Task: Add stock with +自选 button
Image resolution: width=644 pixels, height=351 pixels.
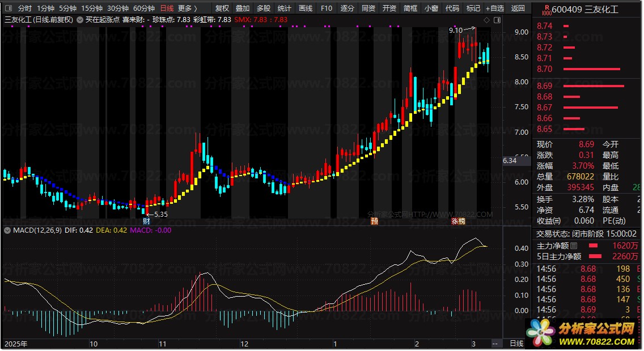Action: (x=494, y=8)
